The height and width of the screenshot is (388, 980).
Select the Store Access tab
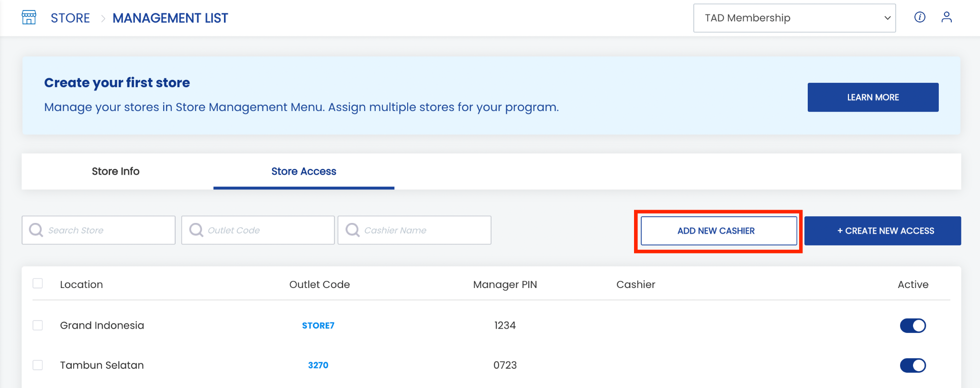click(x=304, y=171)
